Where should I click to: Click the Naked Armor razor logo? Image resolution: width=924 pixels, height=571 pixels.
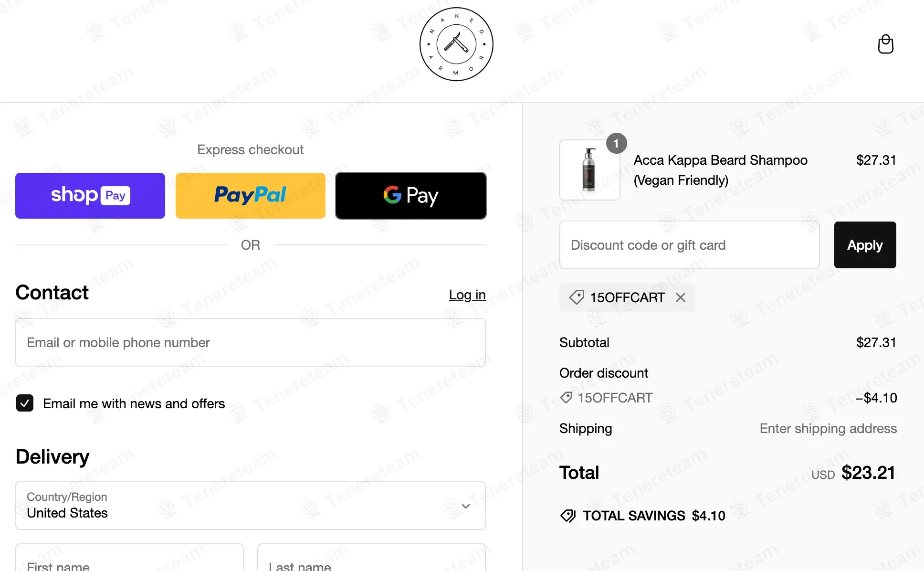(456, 44)
